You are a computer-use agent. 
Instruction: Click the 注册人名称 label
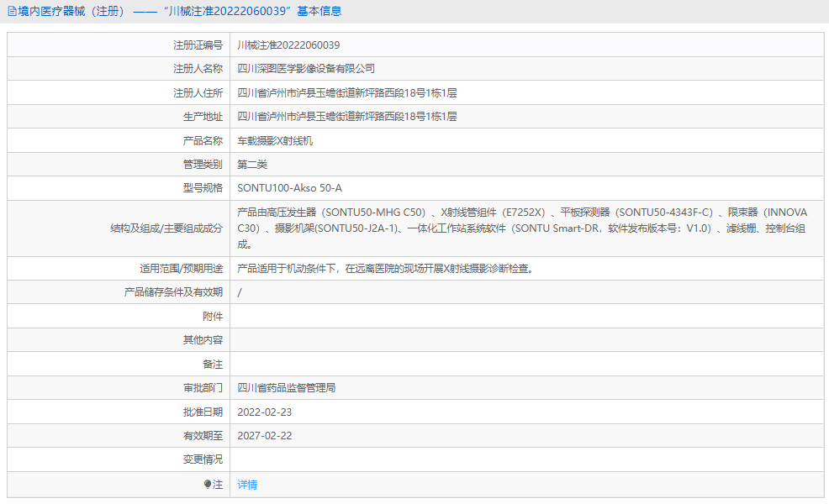(x=198, y=69)
